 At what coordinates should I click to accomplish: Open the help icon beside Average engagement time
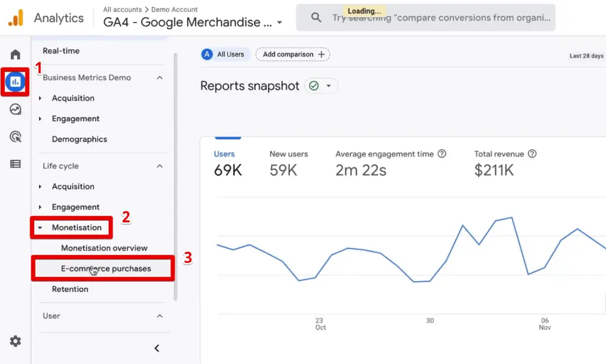pos(442,154)
